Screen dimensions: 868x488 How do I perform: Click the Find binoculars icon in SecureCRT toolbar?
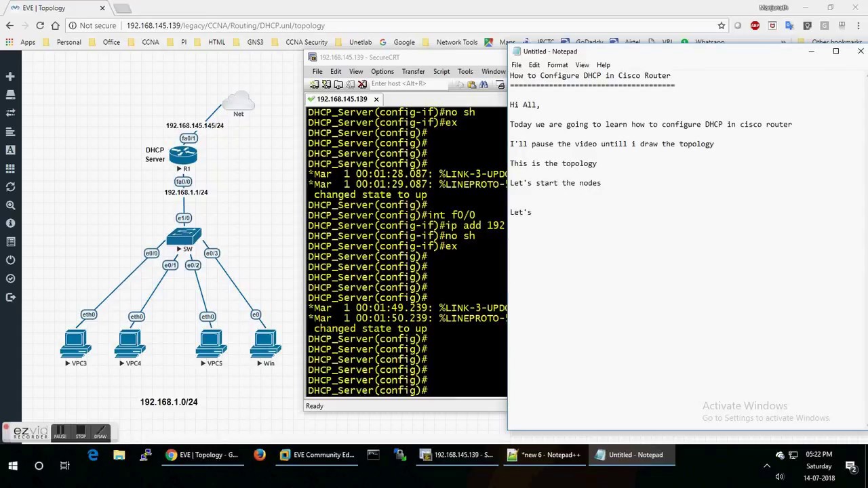point(484,84)
